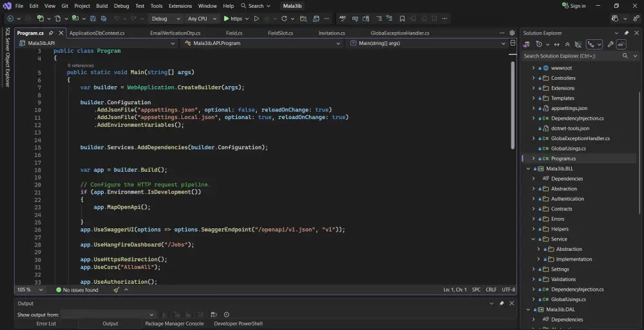
Task: Select appsettings.json in Solution Explorer
Action: (569, 108)
